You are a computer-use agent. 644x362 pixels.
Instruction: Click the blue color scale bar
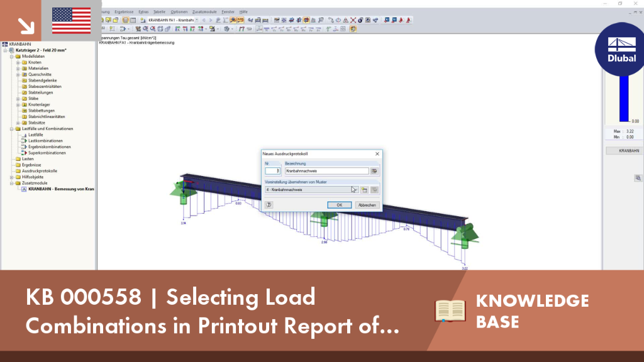624,99
